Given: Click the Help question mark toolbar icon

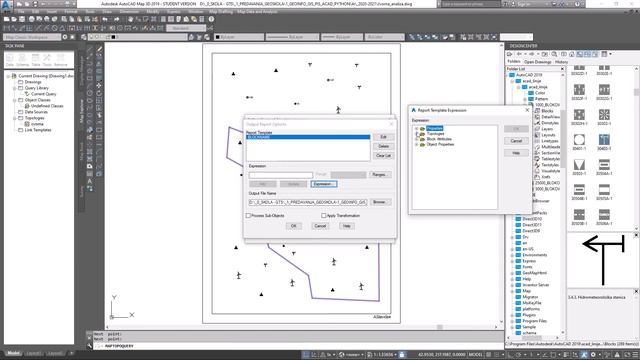Looking at the screenshot, I should point(211,19).
